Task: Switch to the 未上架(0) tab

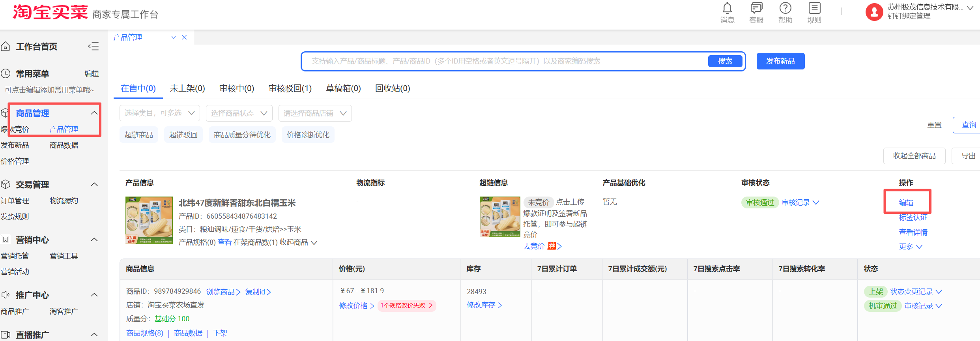Action: tap(187, 88)
